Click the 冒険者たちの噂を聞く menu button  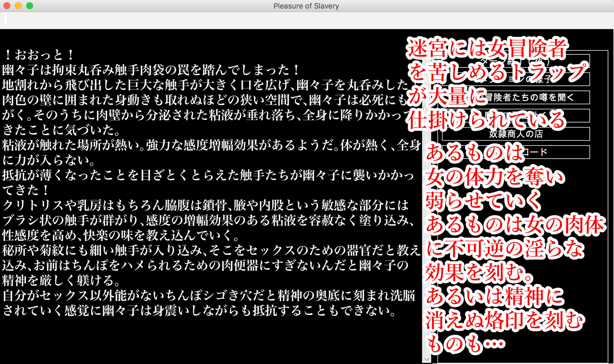pos(516,98)
